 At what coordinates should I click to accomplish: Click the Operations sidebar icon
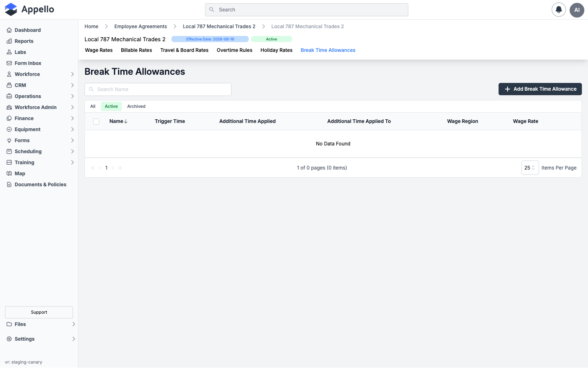pyautogui.click(x=9, y=96)
